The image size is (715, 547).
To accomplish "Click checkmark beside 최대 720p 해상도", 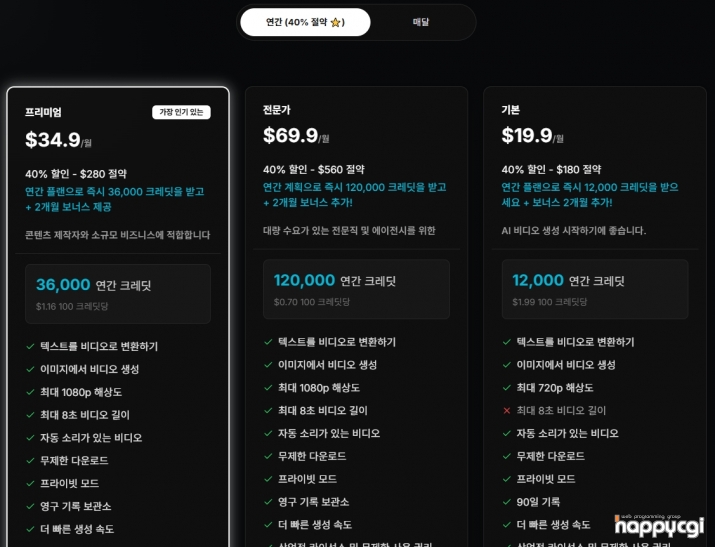I will pyautogui.click(x=506, y=388).
